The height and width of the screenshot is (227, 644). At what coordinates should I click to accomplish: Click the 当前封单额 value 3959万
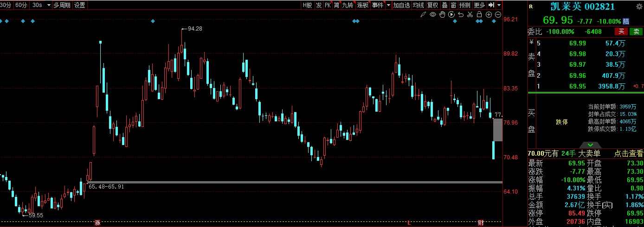628,107
